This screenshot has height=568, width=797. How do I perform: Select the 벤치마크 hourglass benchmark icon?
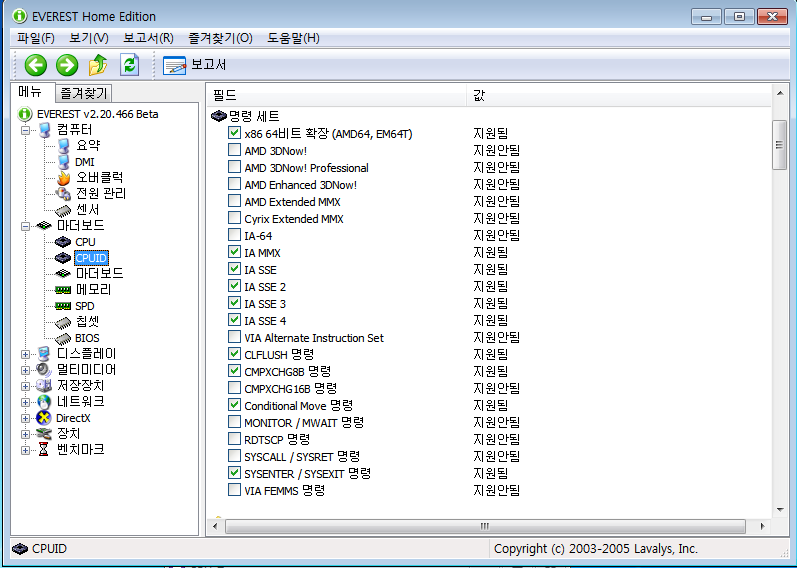click(x=44, y=450)
